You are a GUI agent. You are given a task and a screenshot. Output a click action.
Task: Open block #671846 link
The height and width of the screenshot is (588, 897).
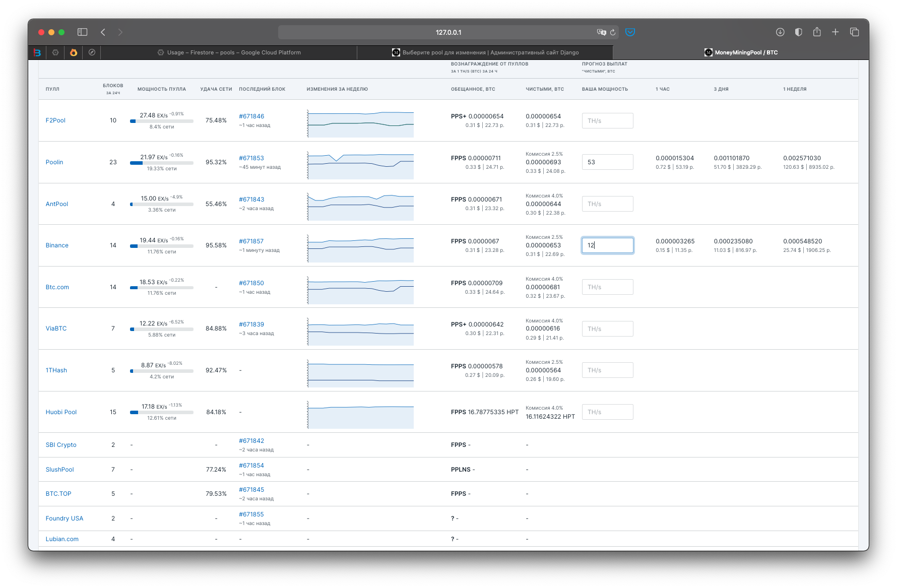(x=251, y=116)
